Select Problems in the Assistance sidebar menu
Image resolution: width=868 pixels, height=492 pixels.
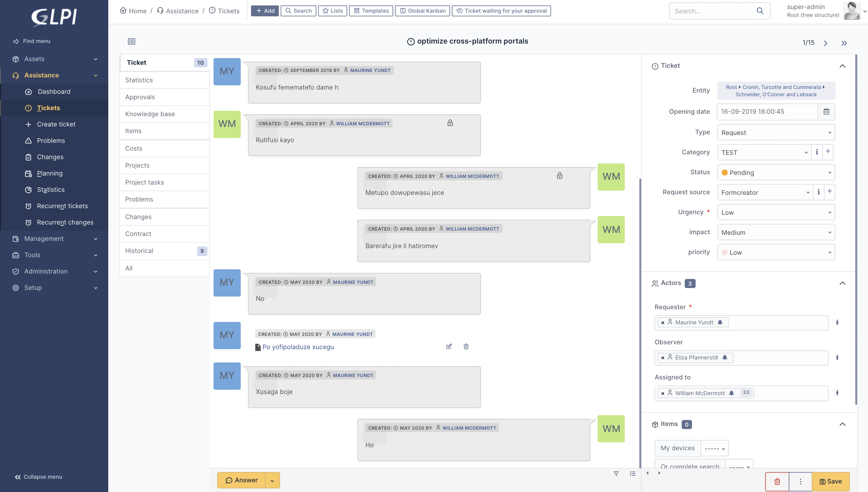(x=51, y=141)
